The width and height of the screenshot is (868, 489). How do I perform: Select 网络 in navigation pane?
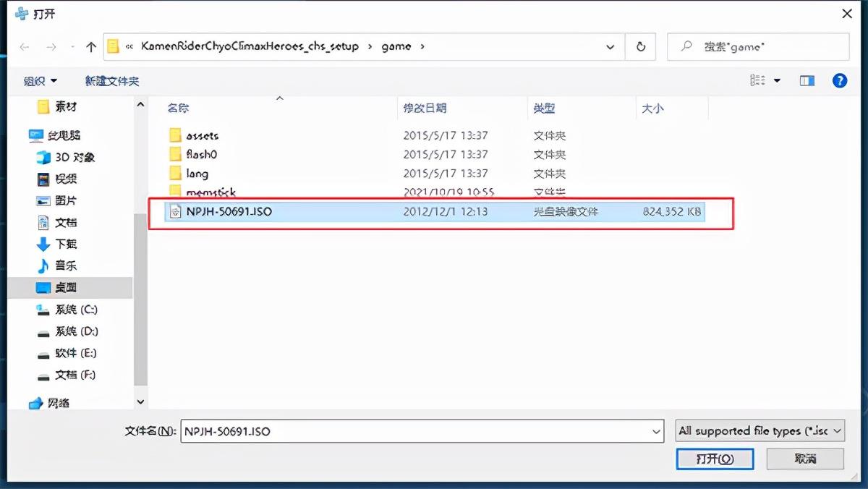(49, 403)
